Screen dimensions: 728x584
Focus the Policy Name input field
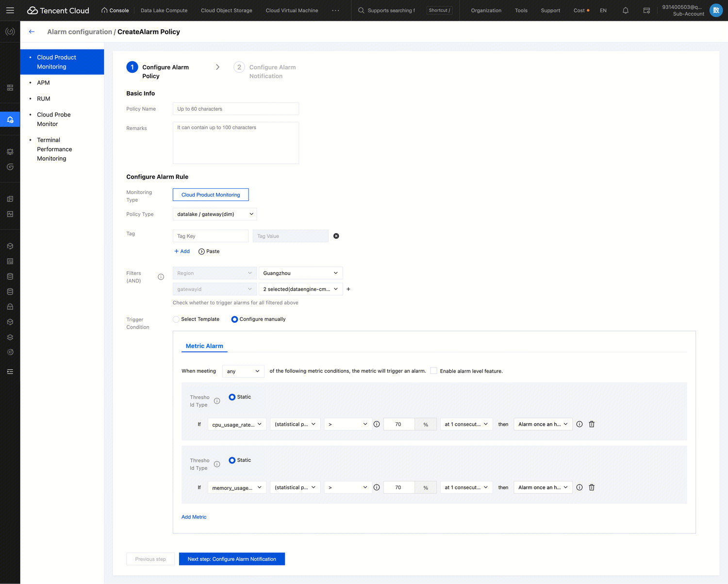[x=235, y=109]
